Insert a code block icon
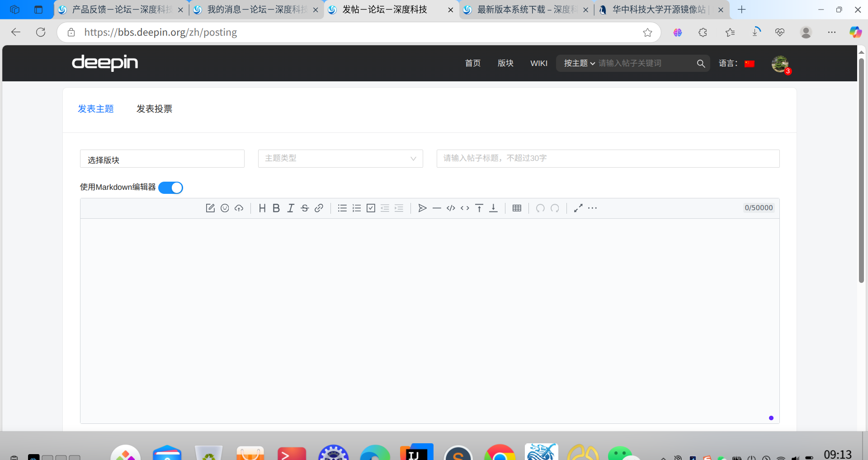Screen dimensions: 868x460 [451, 208]
